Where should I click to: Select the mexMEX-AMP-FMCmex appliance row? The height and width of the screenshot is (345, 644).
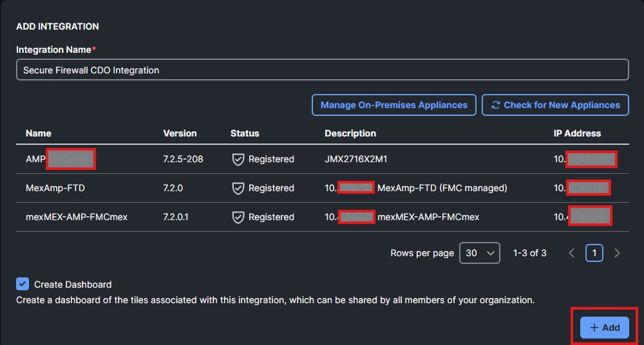(x=76, y=217)
